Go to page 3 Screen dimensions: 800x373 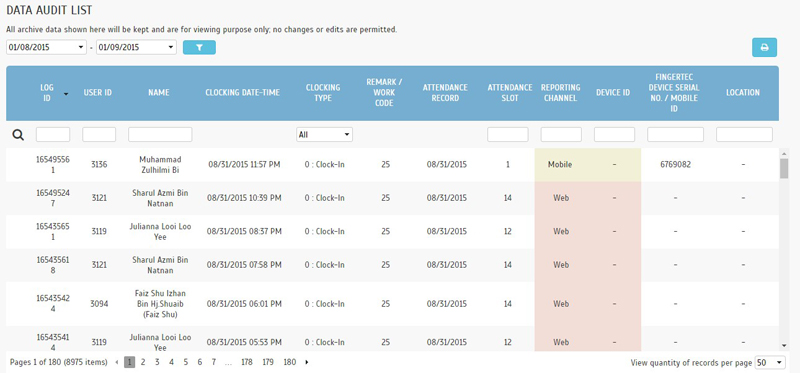(x=157, y=362)
